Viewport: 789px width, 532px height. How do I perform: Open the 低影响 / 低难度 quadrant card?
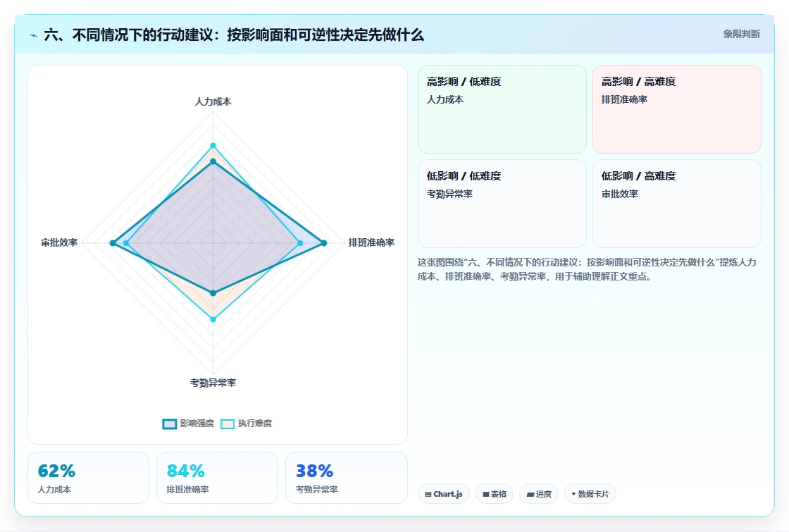click(502, 204)
